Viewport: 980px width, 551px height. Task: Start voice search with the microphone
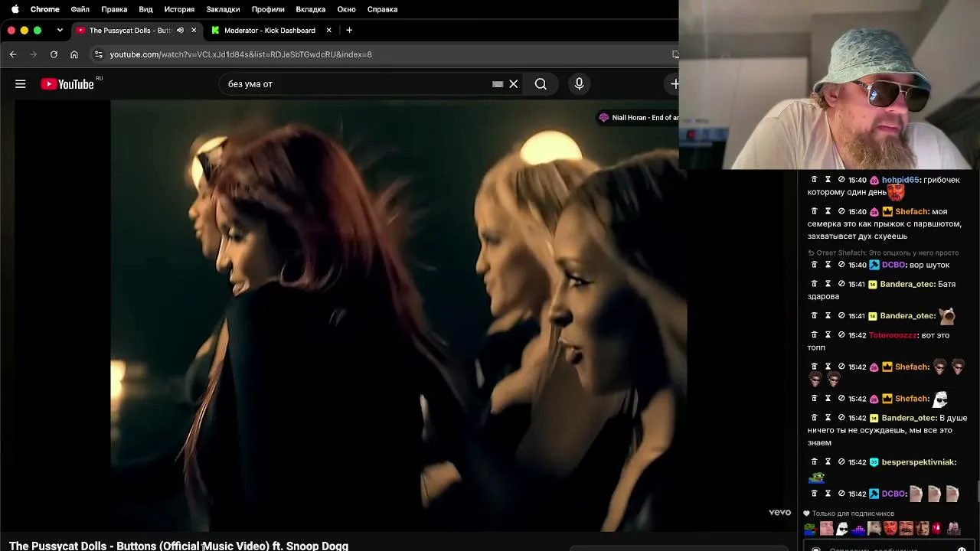[x=579, y=84]
